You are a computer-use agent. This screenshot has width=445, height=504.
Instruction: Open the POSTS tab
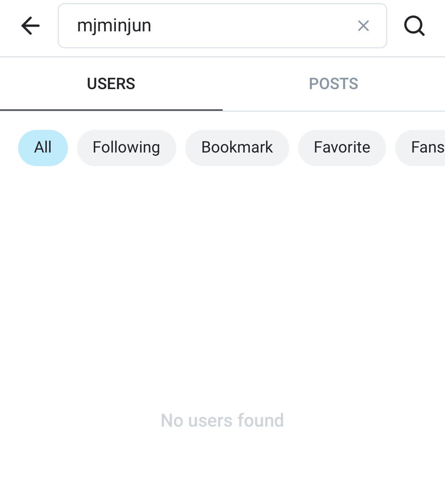(333, 84)
